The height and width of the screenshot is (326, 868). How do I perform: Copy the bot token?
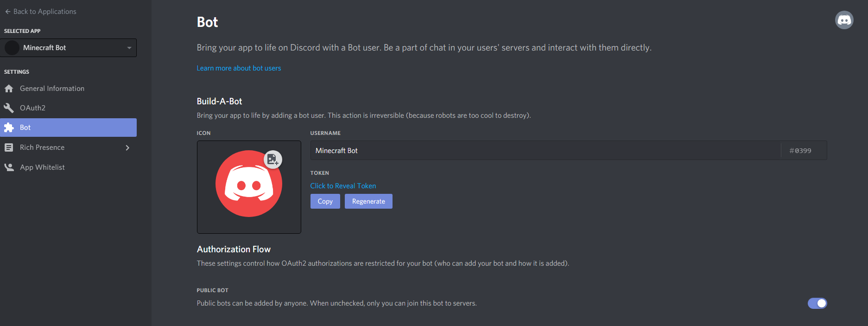point(325,201)
